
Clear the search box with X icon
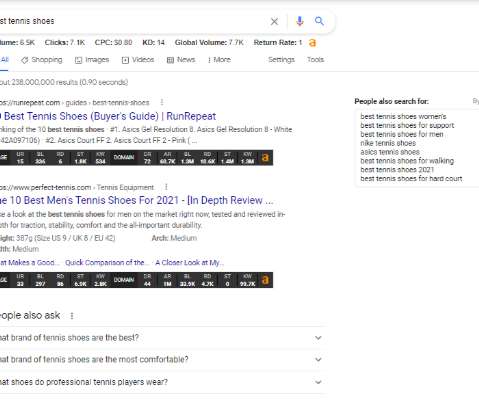274,22
